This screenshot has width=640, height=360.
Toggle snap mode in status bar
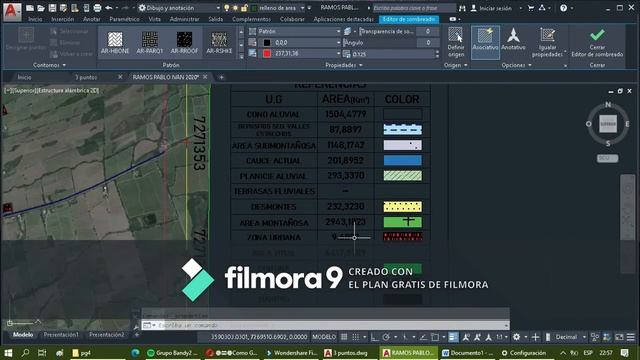pyautogui.click(x=356, y=337)
